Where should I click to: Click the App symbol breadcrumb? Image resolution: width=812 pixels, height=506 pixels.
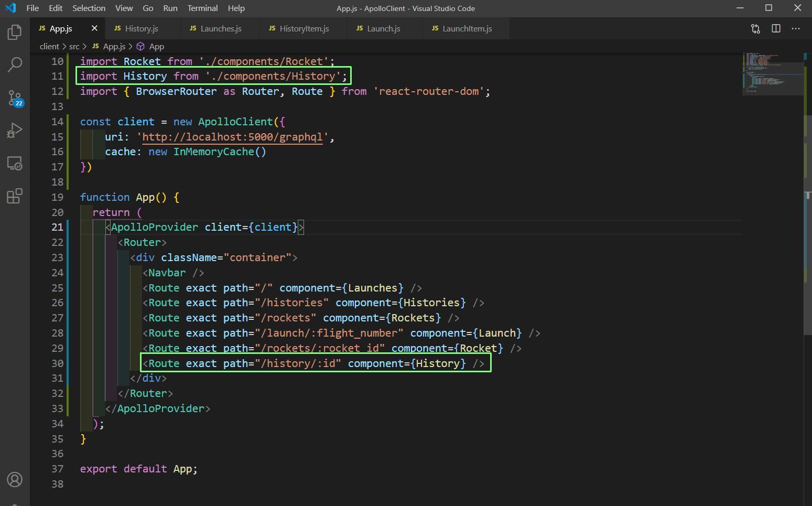point(151,46)
